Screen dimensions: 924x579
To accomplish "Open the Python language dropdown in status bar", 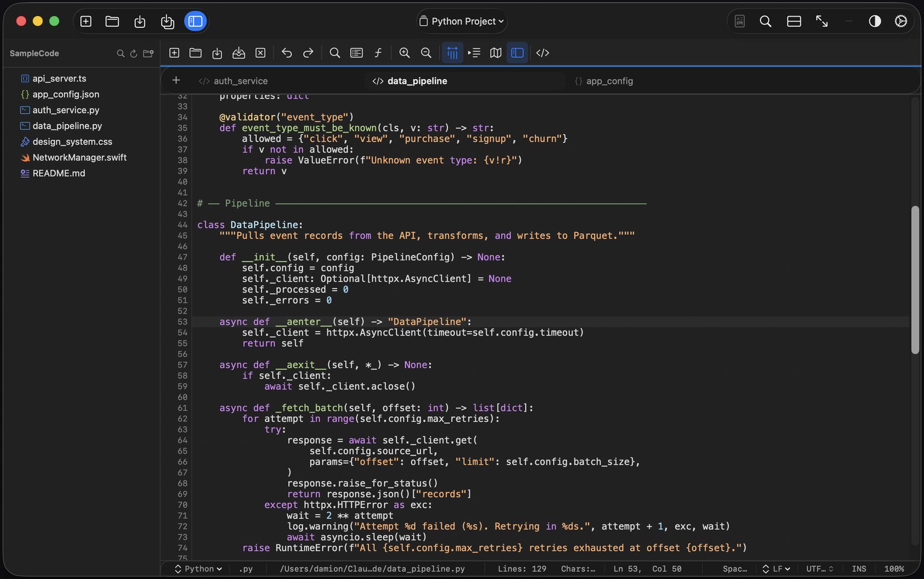I will [199, 569].
